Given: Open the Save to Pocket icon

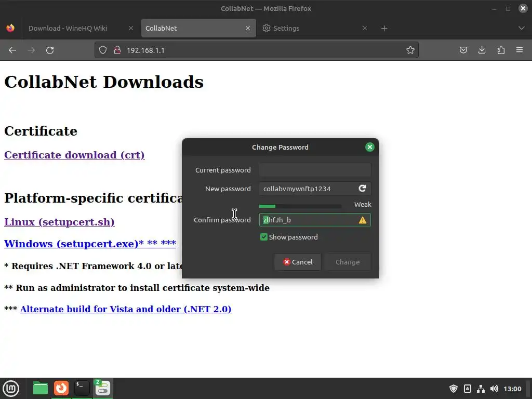Looking at the screenshot, I should click(463, 50).
